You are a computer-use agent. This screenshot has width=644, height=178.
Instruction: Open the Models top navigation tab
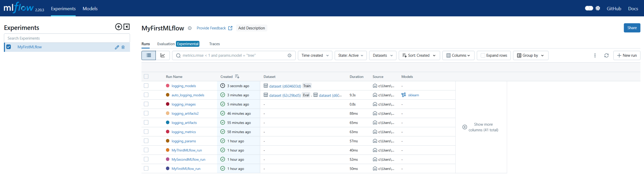click(90, 8)
